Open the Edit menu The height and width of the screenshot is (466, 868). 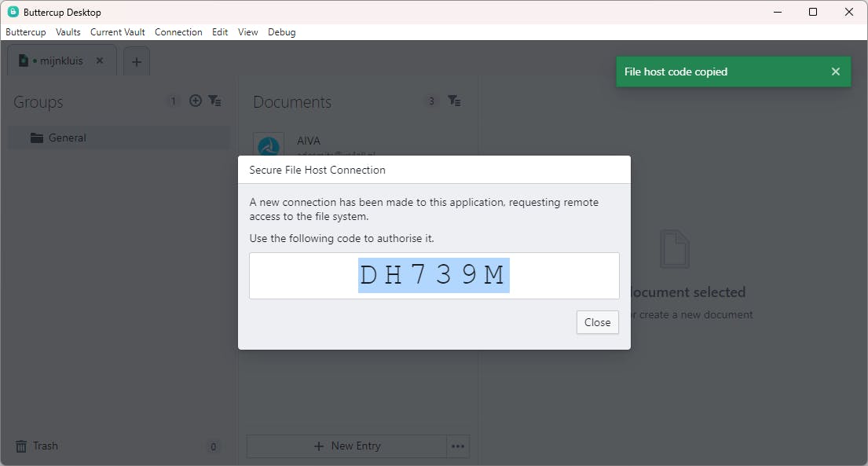tap(220, 32)
